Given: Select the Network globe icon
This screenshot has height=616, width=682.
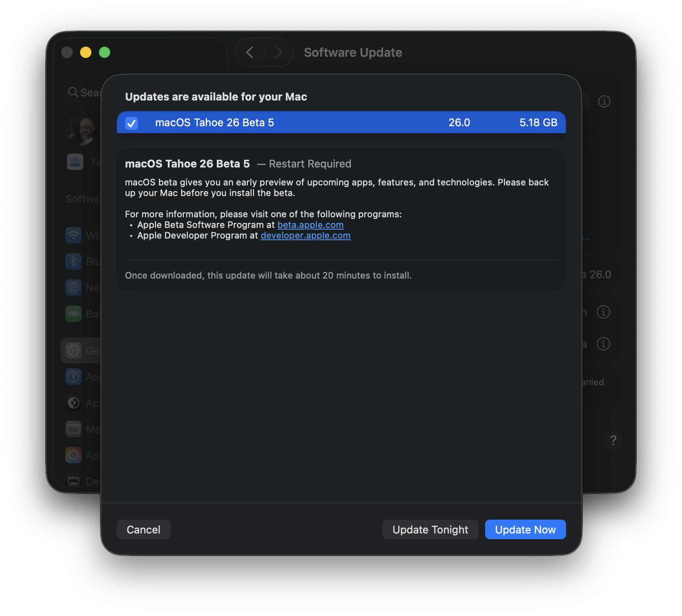Looking at the screenshot, I should click(74, 288).
